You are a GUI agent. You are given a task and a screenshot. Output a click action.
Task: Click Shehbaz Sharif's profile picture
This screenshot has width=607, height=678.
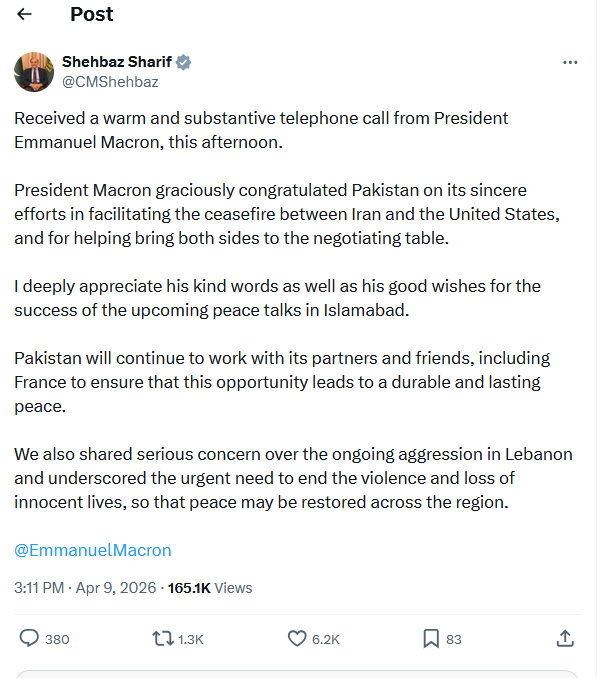tap(33, 72)
